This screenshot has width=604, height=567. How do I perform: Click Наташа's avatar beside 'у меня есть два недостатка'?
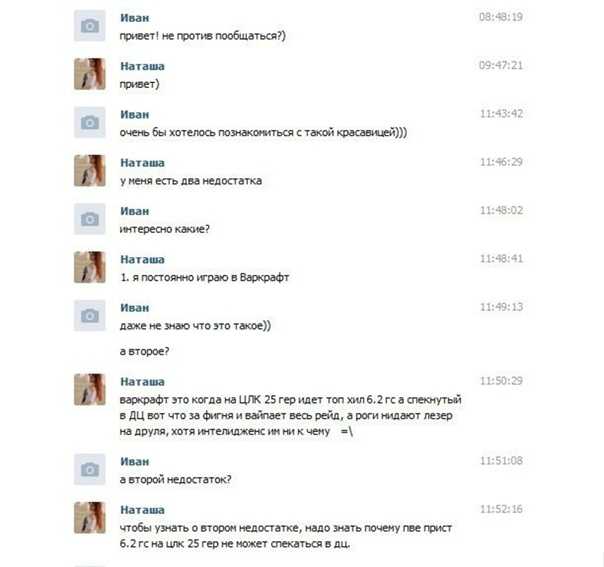click(x=90, y=171)
